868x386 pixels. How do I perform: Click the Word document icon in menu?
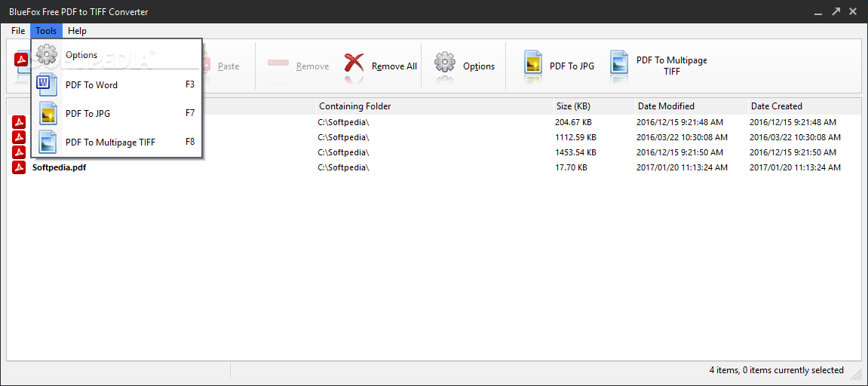[x=47, y=84]
